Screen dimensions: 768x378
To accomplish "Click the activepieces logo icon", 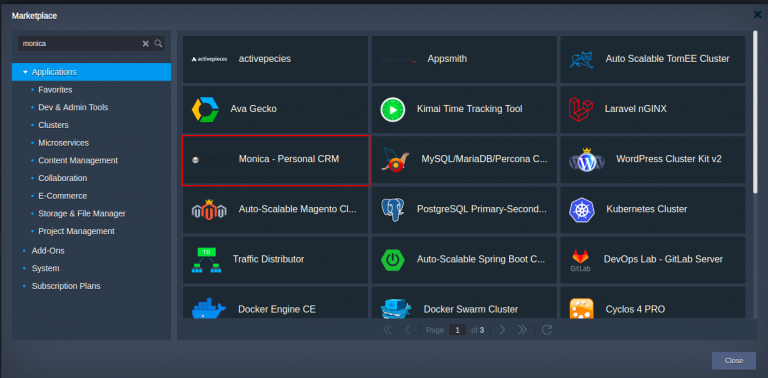I will click(209, 59).
